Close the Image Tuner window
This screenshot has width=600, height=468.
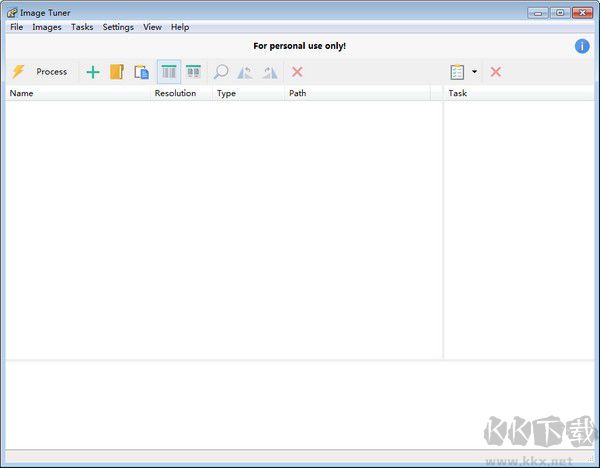(582, 13)
